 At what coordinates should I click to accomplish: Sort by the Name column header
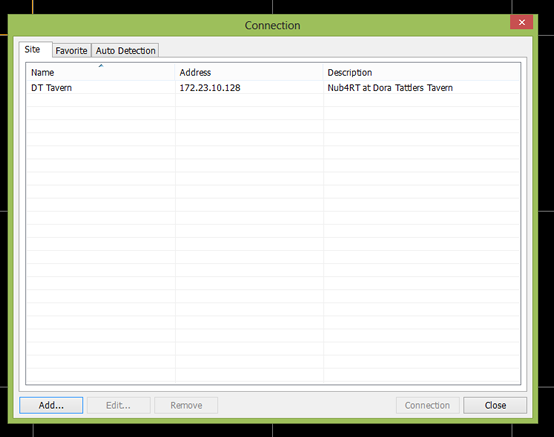[x=101, y=72]
